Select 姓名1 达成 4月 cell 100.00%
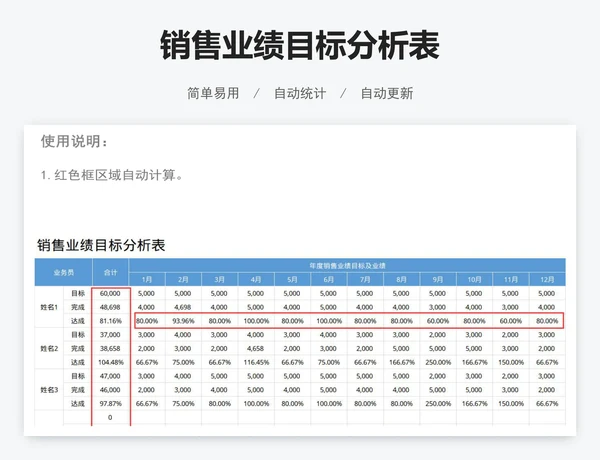 [x=256, y=321]
